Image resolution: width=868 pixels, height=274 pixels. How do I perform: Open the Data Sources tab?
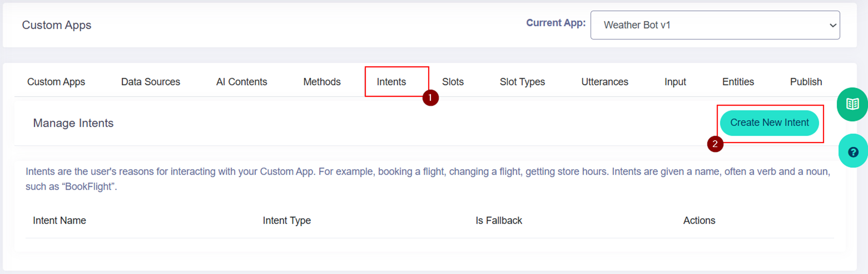tap(150, 82)
